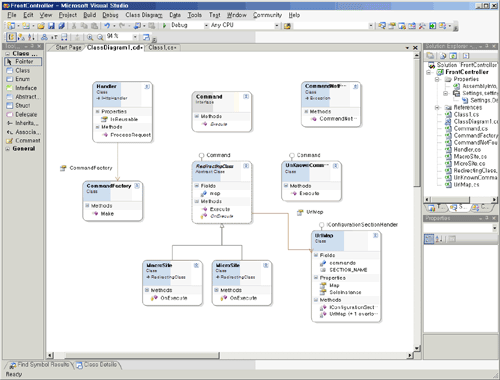This screenshot has width=500, height=380.
Task: Close the ClassDiagram document with X button
Action: point(415,48)
